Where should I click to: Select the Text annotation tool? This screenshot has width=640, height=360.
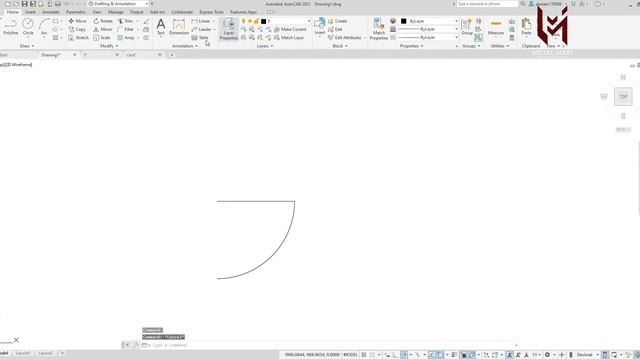pos(161,27)
